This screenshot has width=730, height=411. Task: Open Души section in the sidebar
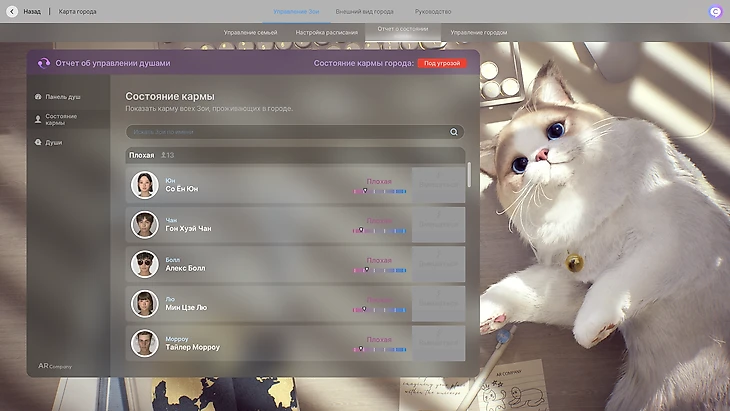54,142
